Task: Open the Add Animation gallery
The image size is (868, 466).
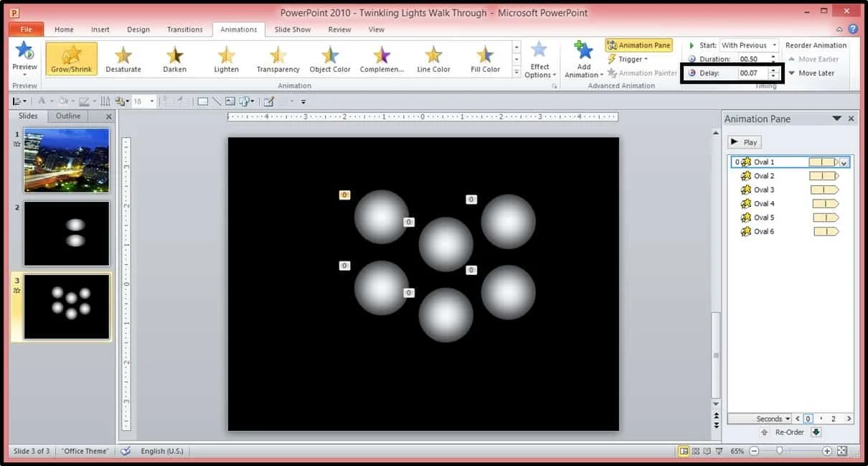Action: (x=584, y=59)
